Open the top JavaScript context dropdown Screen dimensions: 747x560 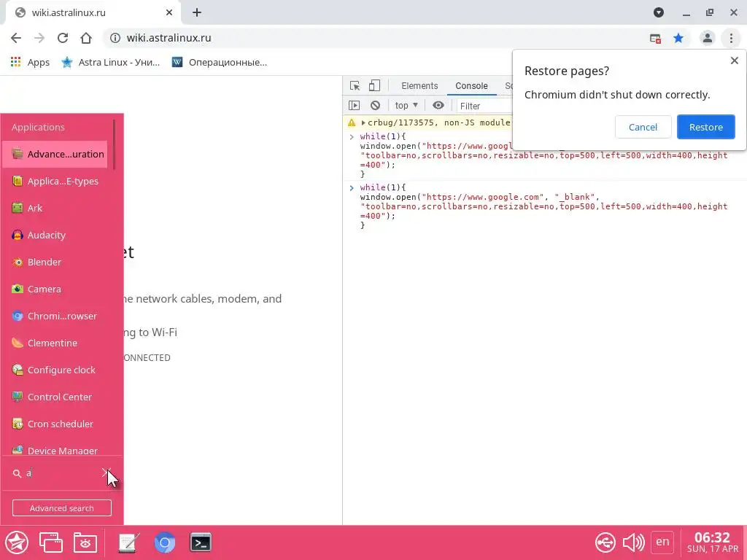point(406,106)
